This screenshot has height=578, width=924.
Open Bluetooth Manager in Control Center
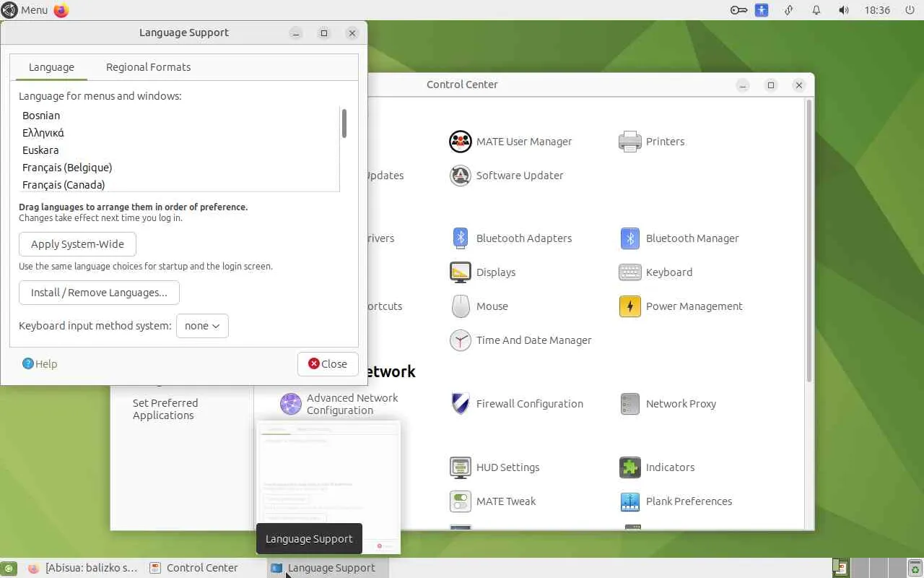(679, 238)
